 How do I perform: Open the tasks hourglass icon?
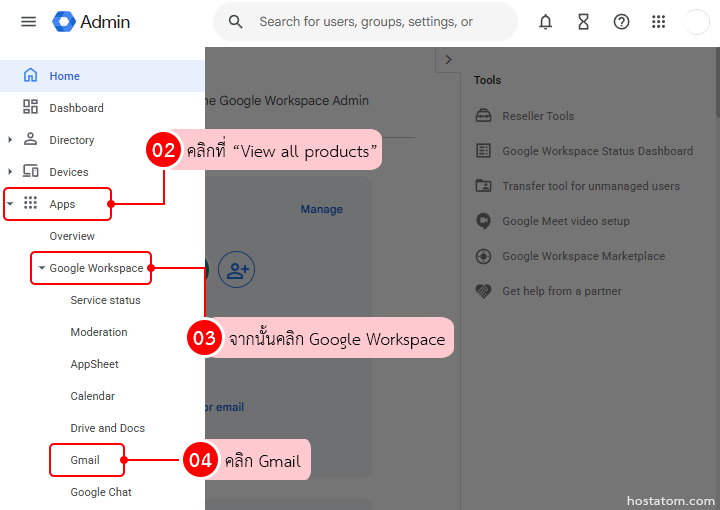click(584, 22)
